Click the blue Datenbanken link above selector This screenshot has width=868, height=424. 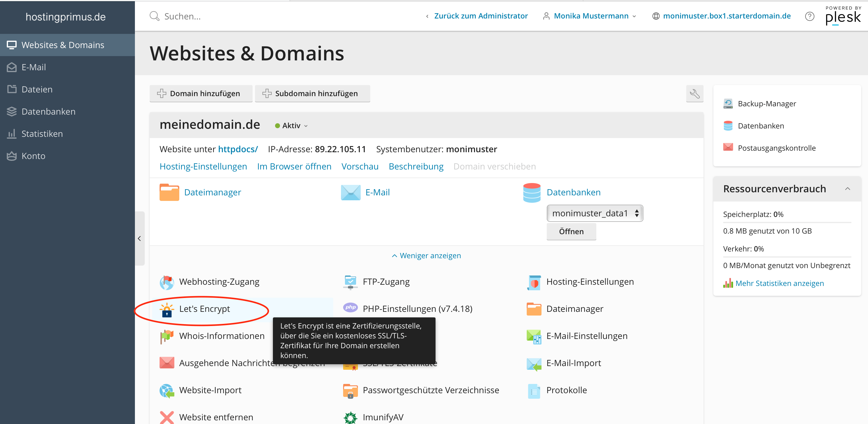point(574,193)
